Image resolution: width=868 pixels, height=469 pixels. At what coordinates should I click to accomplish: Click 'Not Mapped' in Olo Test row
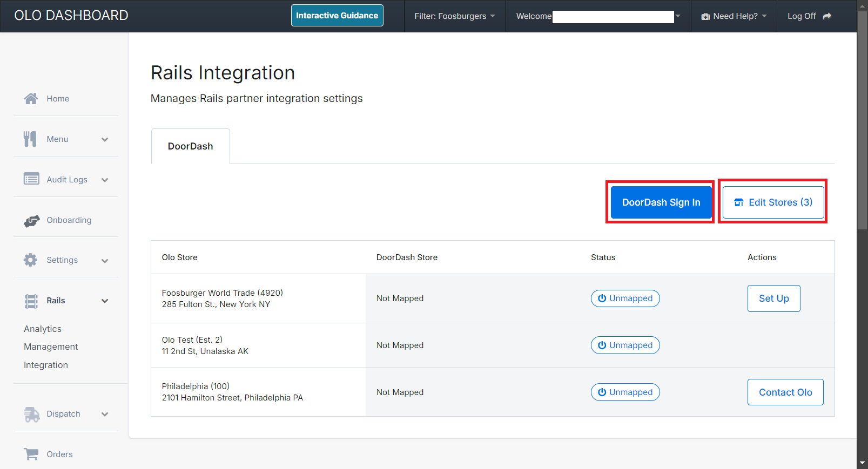(400, 345)
